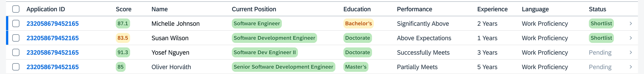Open Michelle Johnson row navigation arrow

point(630,23)
